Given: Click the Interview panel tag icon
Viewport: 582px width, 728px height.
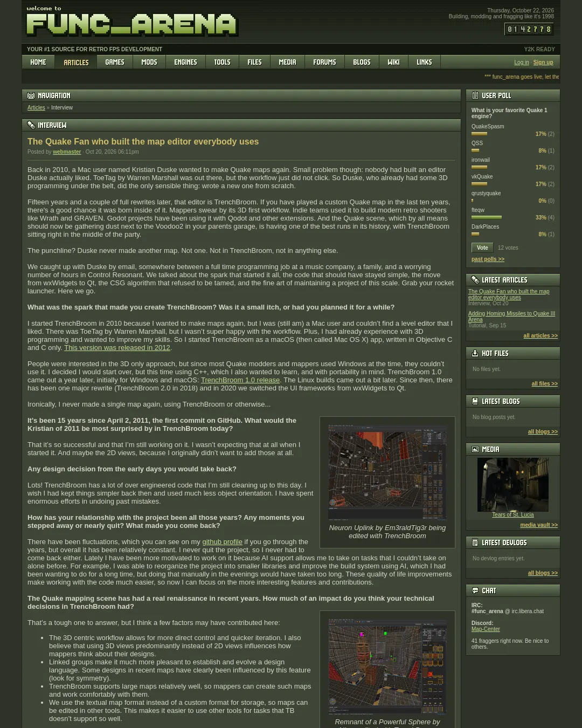Looking at the screenshot, I should tap(31, 125).
